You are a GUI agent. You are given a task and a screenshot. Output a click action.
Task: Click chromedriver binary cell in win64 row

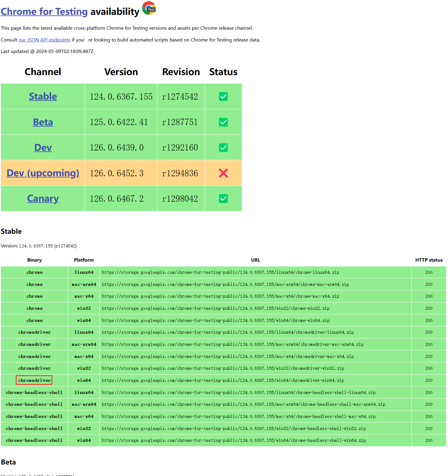[x=35, y=380]
